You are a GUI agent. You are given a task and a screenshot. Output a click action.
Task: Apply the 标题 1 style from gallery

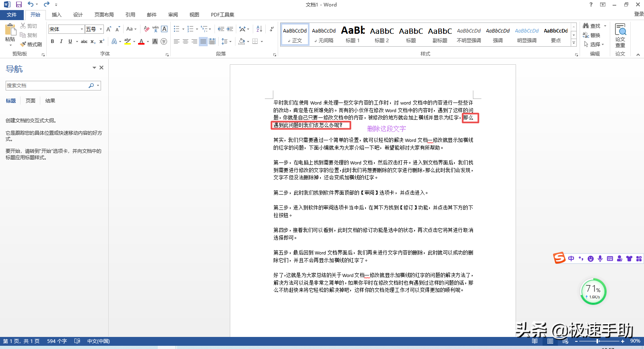353,34
